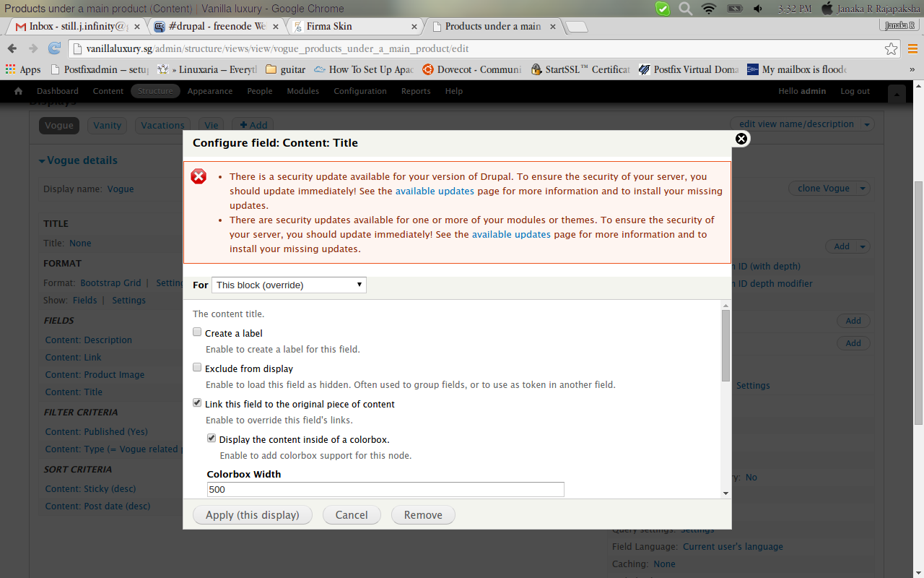Click the Drupal home icon in admin toolbar
This screenshot has height=578, width=924.
pyautogui.click(x=18, y=91)
